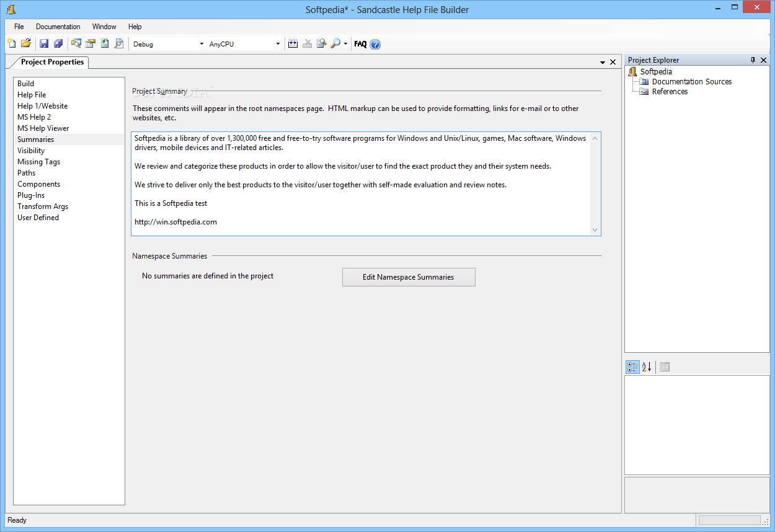
Task: Click the Property Pages icon in property grid
Action: click(x=665, y=367)
